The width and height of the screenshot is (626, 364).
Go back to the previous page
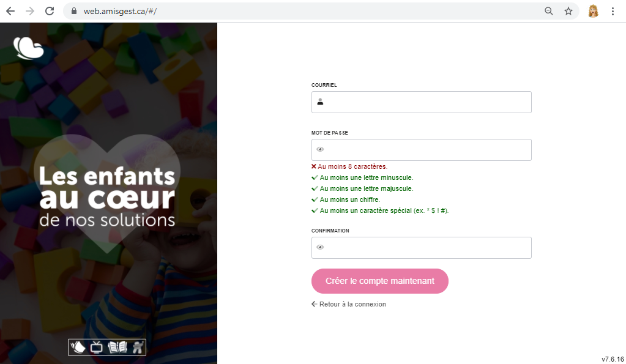(10, 11)
